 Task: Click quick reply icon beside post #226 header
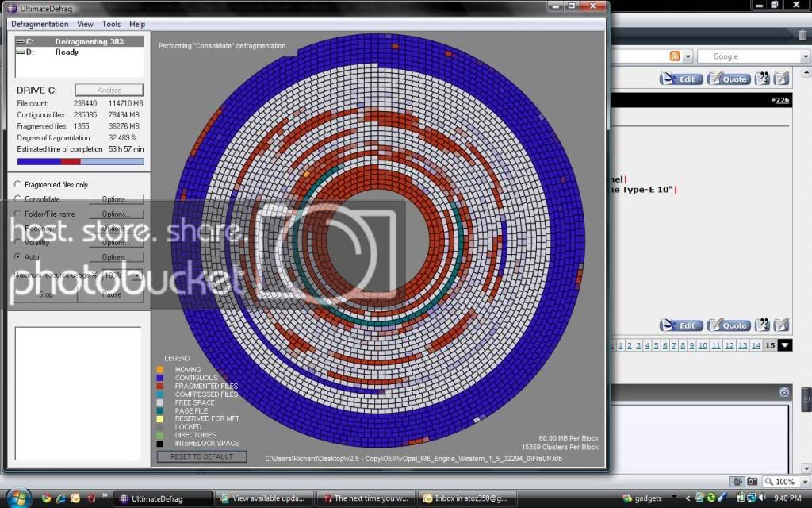click(x=781, y=79)
